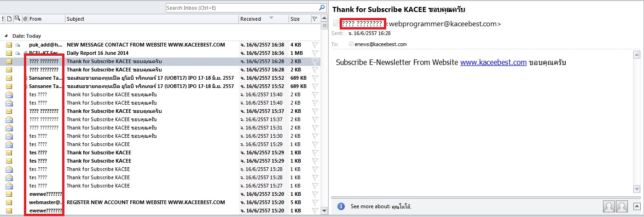Collapse the Date: Today group

[x=6, y=35]
